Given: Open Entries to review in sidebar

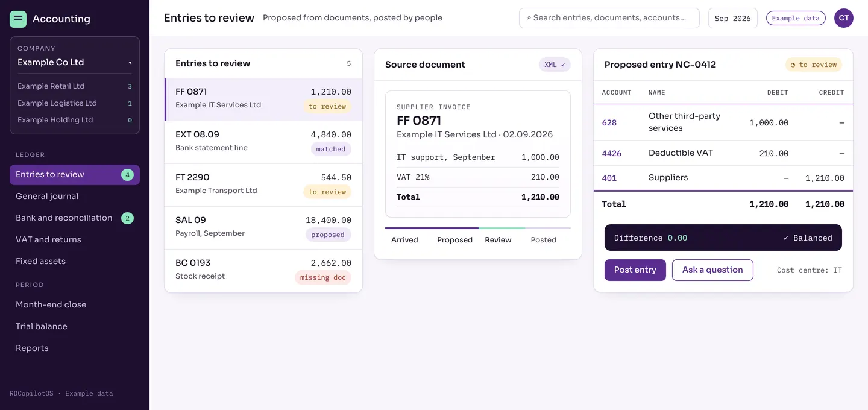Looking at the screenshot, I should [75, 175].
